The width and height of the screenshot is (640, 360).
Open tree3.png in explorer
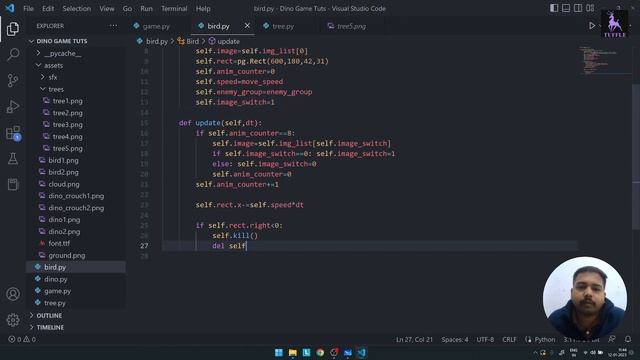[67, 124]
